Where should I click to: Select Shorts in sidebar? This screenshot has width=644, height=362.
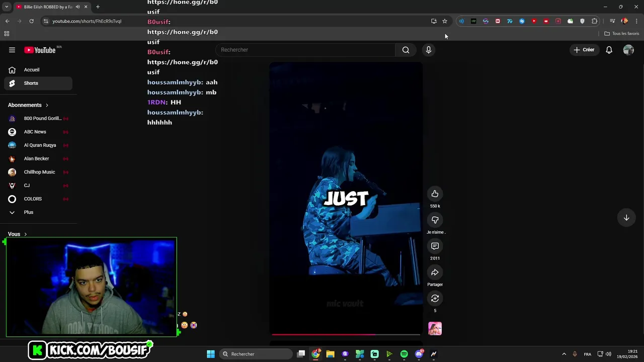38,83
